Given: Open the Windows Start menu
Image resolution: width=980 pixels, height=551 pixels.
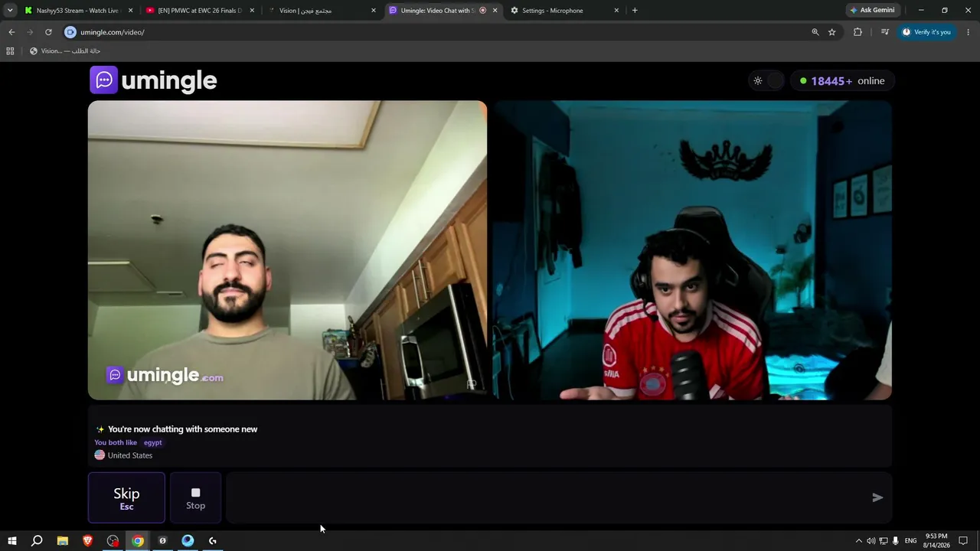Looking at the screenshot, I should 11,541.
